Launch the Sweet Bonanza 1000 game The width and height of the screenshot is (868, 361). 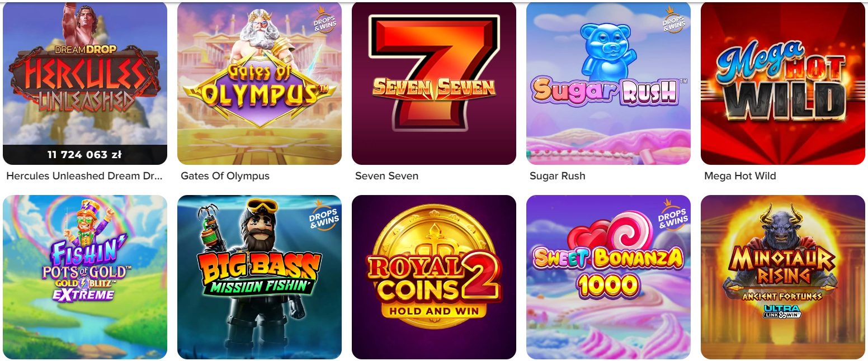(x=608, y=277)
